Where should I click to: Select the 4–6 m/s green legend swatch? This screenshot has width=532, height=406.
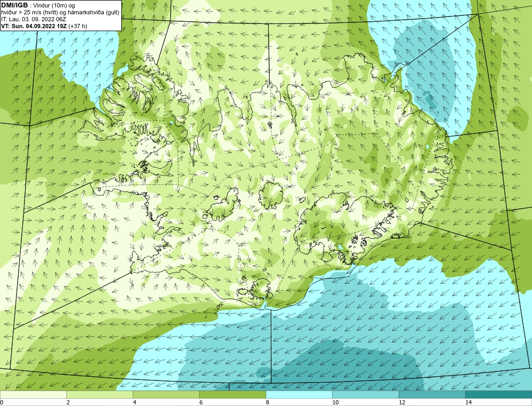pos(166,394)
